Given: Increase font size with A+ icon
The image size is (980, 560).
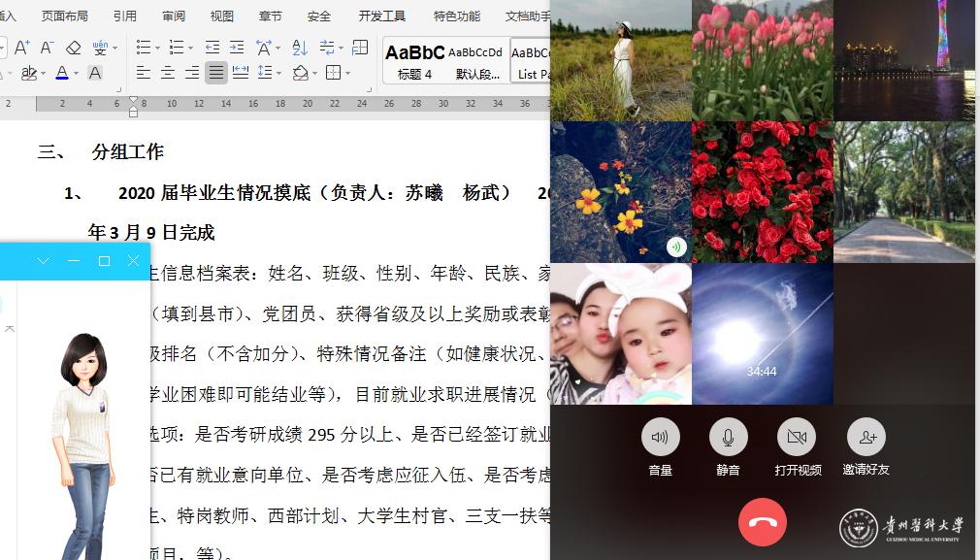Looking at the screenshot, I should [x=20, y=48].
